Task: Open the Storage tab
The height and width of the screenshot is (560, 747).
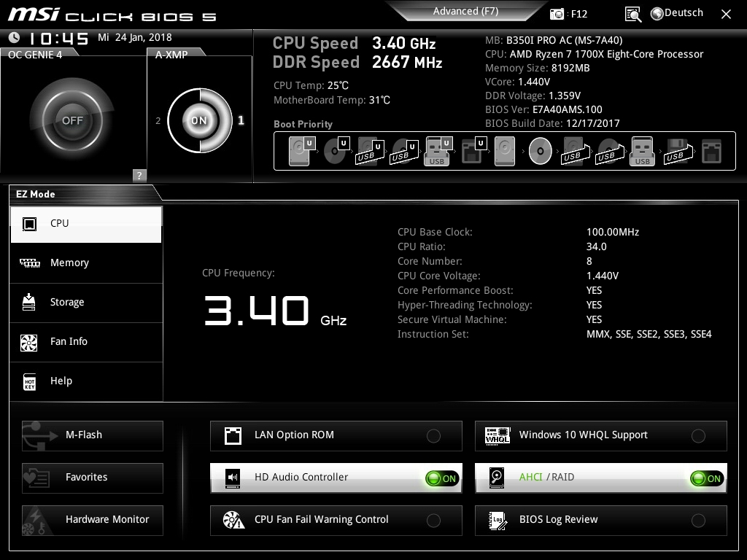Action: 86,303
